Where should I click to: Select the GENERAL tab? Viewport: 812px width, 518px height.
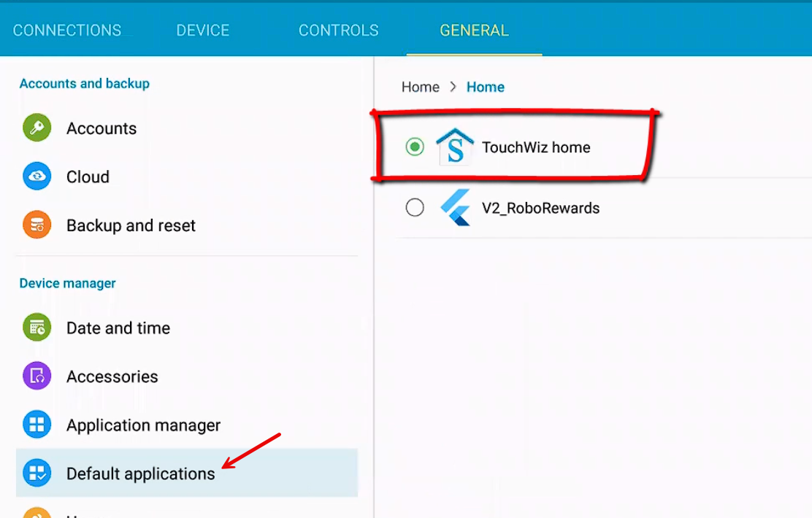point(475,30)
